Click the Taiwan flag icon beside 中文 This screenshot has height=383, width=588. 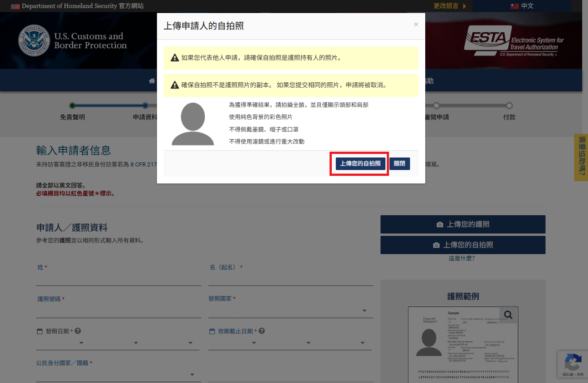point(515,7)
